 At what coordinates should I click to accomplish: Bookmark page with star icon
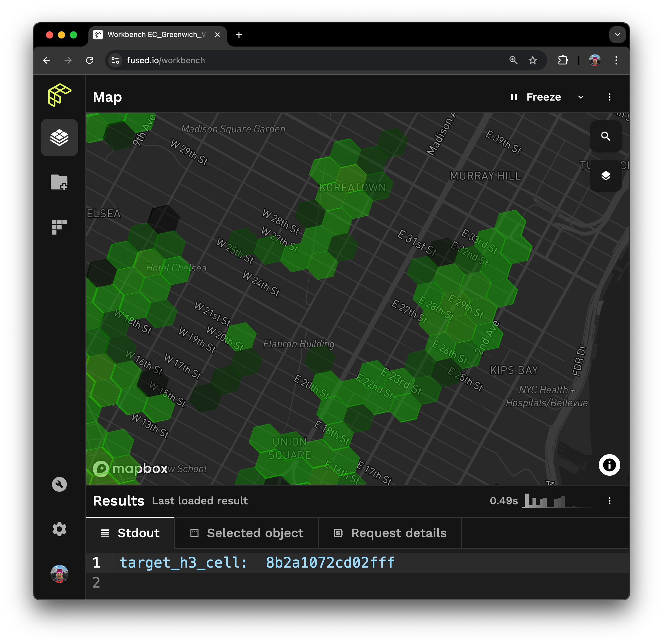tap(532, 60)
